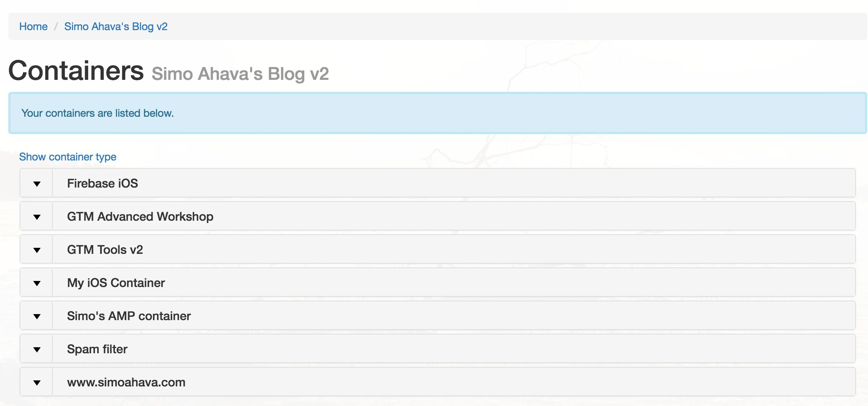Screen dimensions: 868x406
Task: Expand the GTM Tools v2 arrow
Action: click(x=37, y=250)
